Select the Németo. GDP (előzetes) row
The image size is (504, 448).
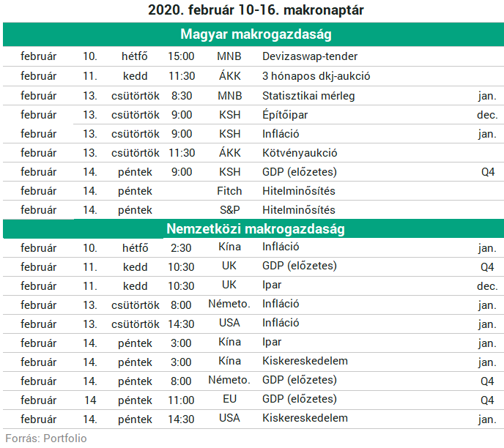click(x=253, y=381)
